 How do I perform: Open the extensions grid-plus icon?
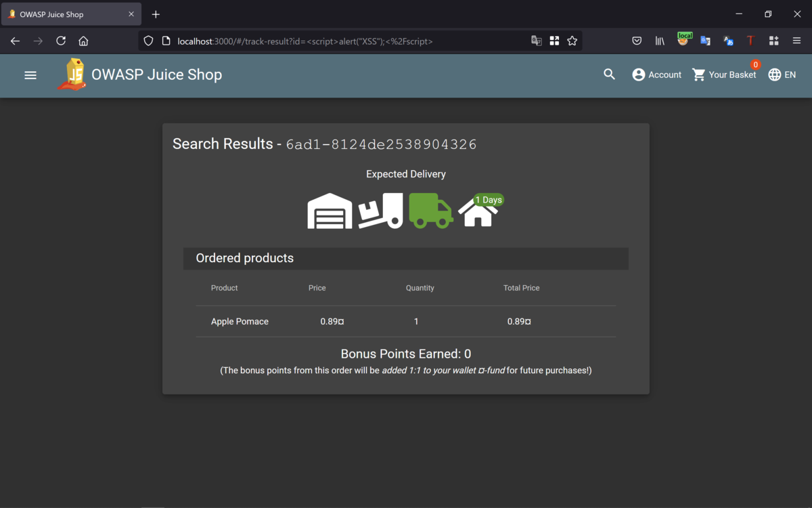coord(773,41)
